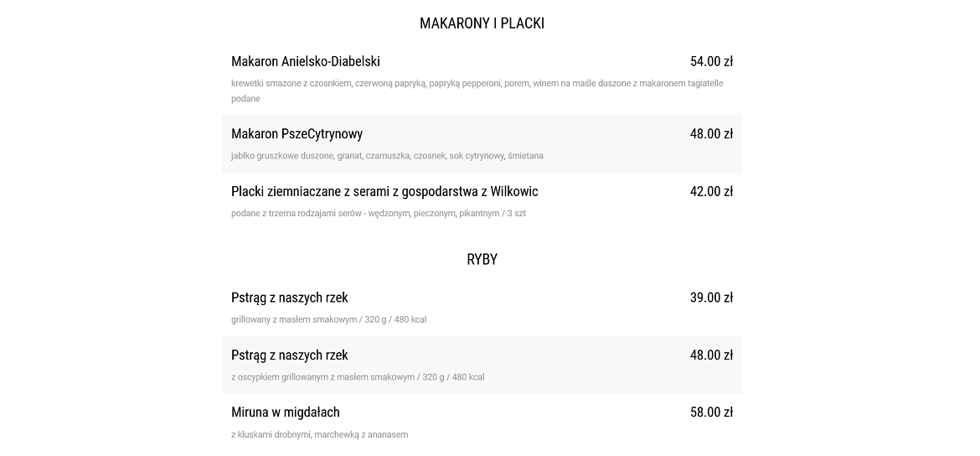Click the description starting with krewetki smażone
The height and width of the screenshot is (456, 980).
pos(477,91)
